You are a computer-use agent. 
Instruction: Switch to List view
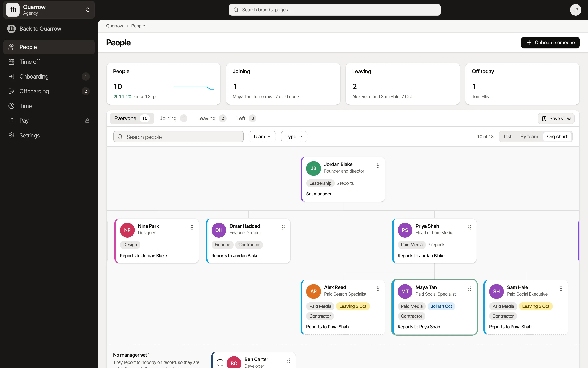click(x=508, y=137)
